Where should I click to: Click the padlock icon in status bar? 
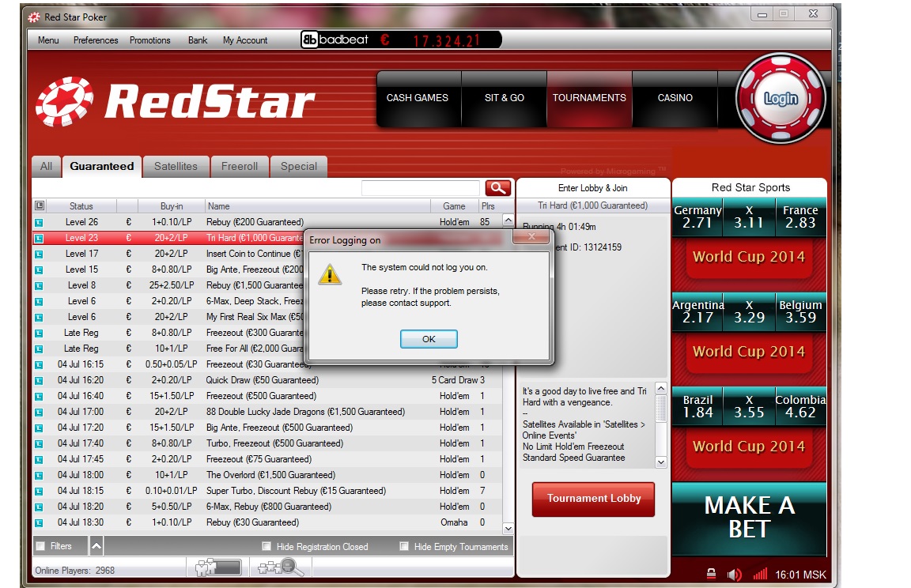pos(711,574)
